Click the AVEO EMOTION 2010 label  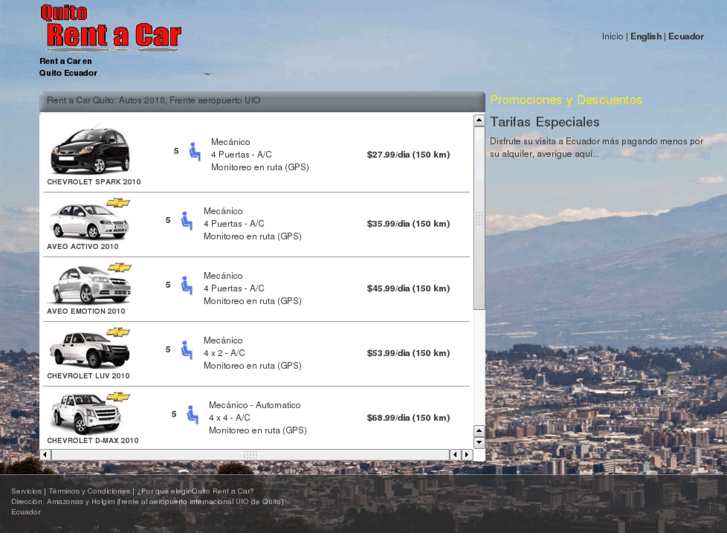(86, 311)
